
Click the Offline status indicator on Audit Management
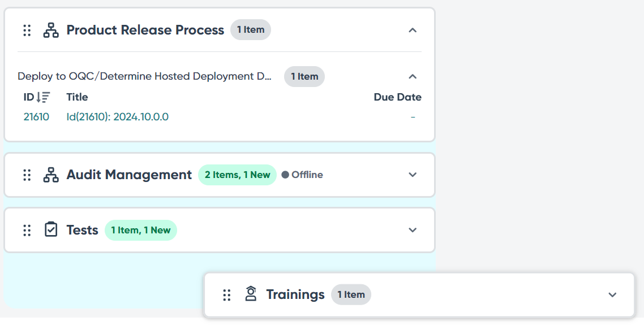pos(303,175)
